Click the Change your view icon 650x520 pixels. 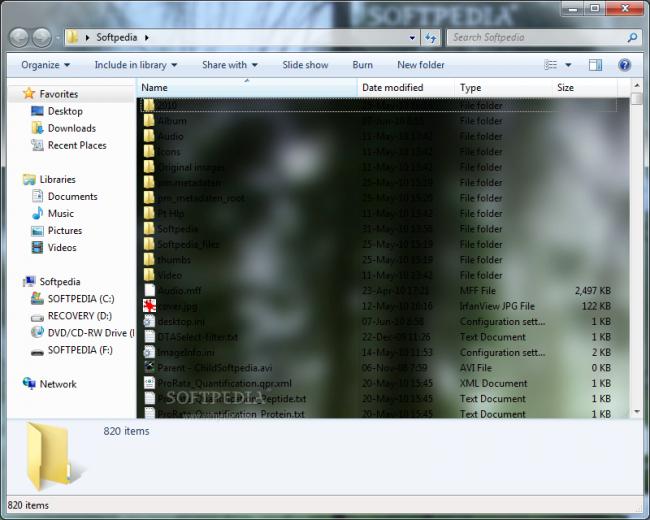point(551,65)
